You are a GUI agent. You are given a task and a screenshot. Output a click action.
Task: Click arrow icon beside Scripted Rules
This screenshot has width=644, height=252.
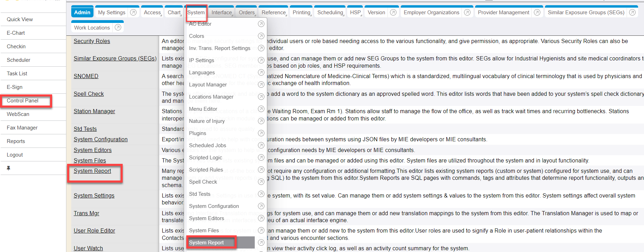(261, 170)
